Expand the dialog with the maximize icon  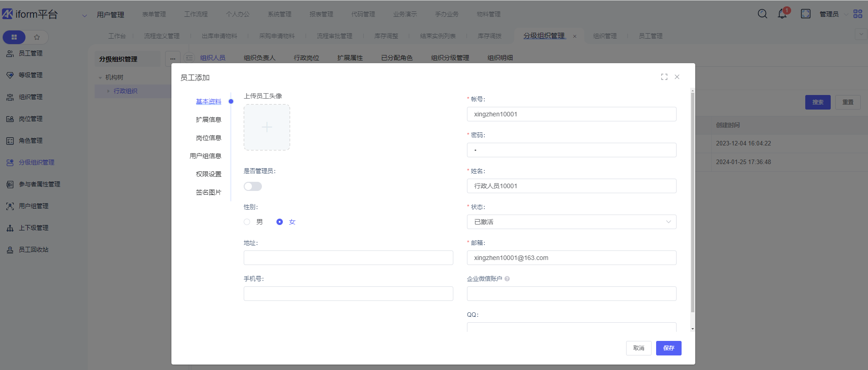[x=664, y=77]
